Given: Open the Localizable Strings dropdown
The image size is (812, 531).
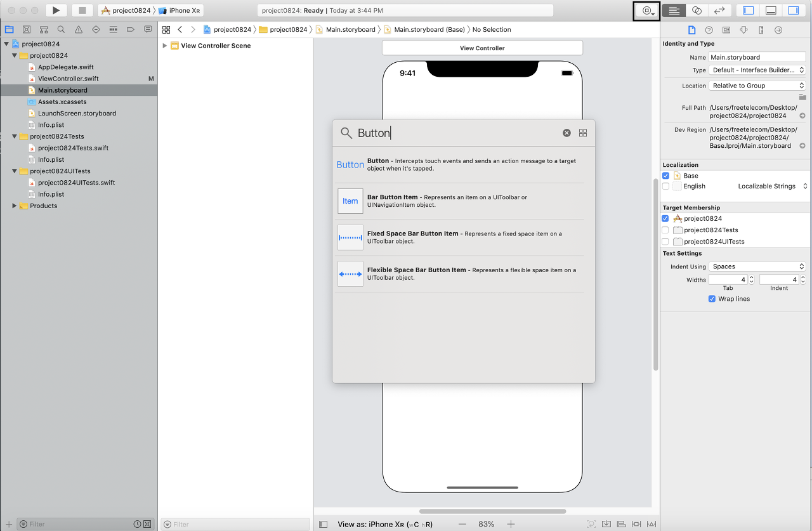Looking at the screenshot, I should (x=773, y=187).
